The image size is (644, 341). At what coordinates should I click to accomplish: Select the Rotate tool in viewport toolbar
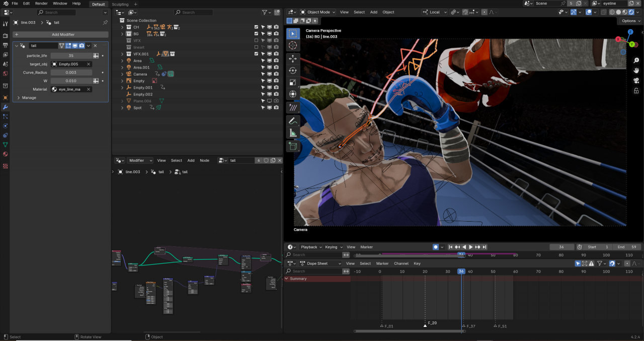pyautogui.click(x=293, y=70)
